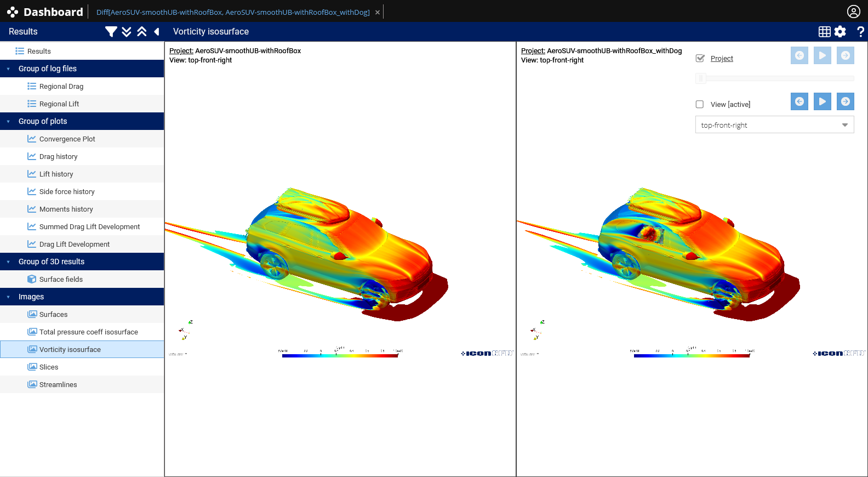Open Side force history plot
Image resolution: width=868 pixels, height=477 pixels.
tap(82, 191)
